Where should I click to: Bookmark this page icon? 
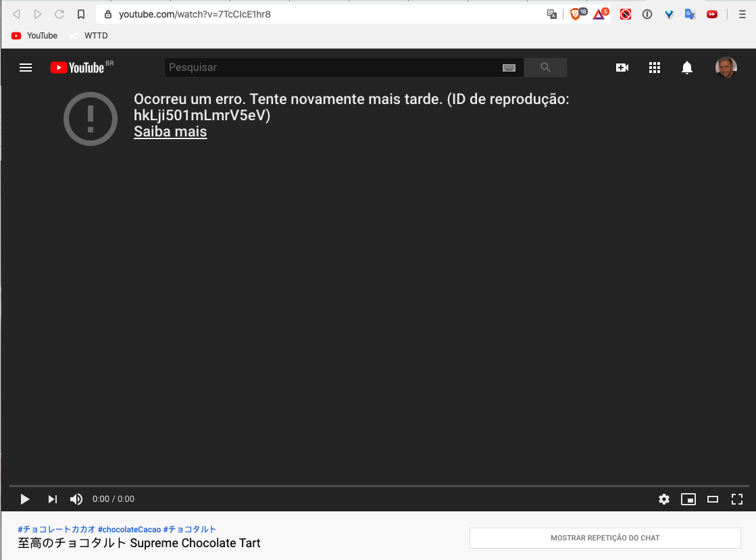click(81, 14)
